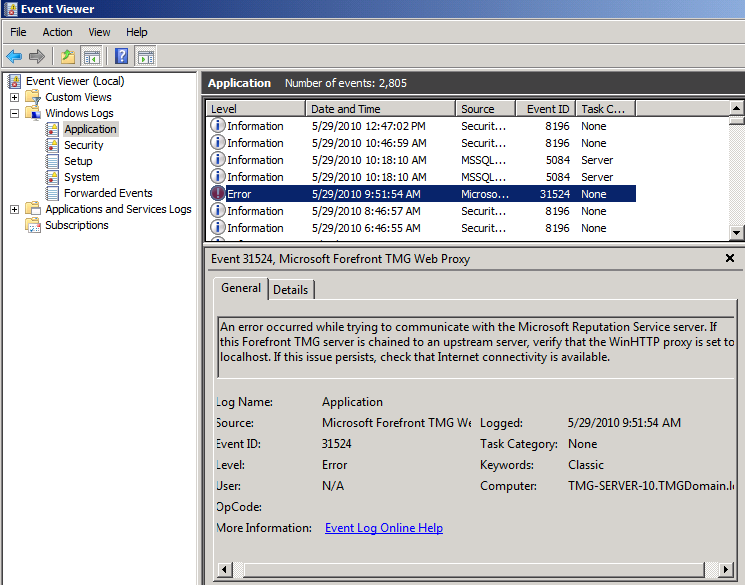Click the Setup log icon in tree
Screen dimensions: 745x585
point(52,161)
